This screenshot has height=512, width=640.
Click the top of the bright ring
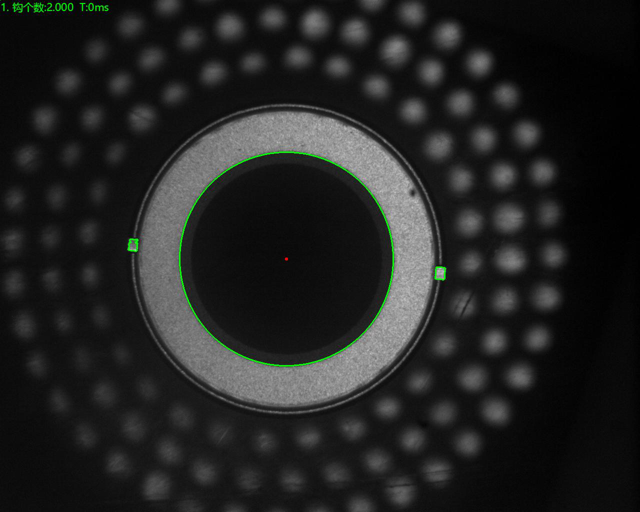[x=287, y=131]
